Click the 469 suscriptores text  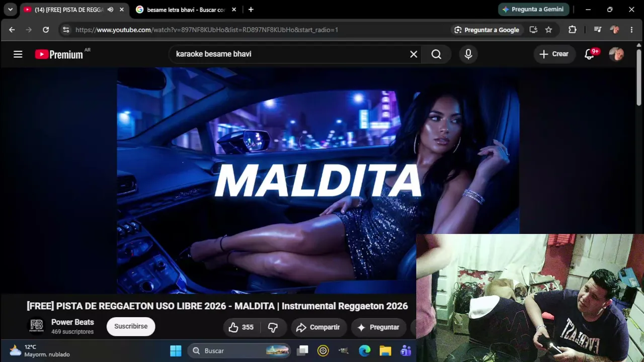coord(72,332)
